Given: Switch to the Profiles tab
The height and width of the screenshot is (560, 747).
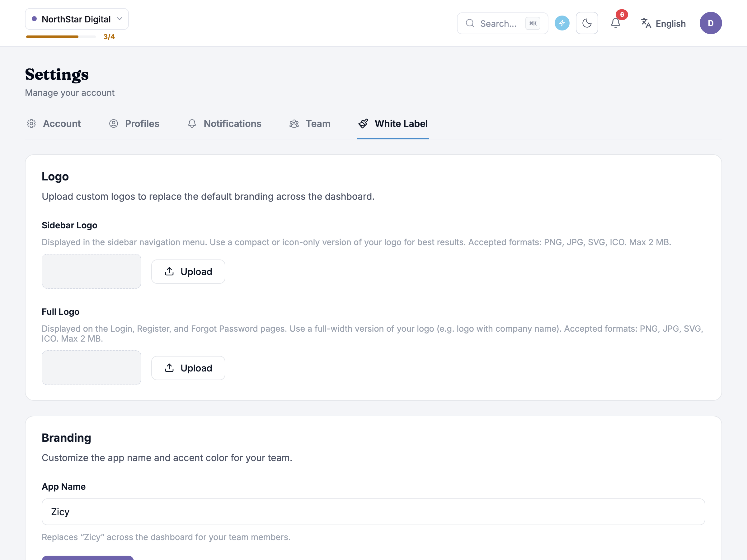Looking at the screenshot, I should (x=134, y=124).
